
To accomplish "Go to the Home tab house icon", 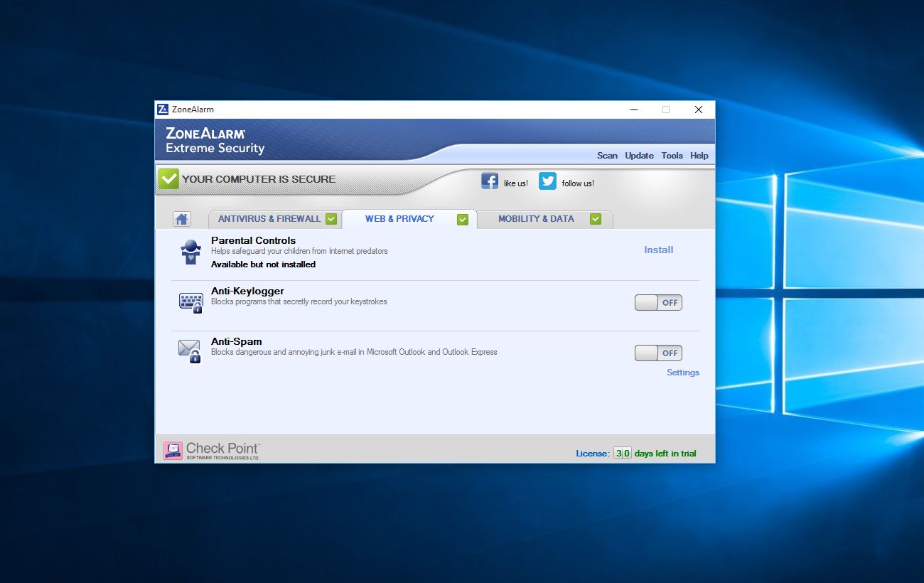I will [x=182, y=219].
